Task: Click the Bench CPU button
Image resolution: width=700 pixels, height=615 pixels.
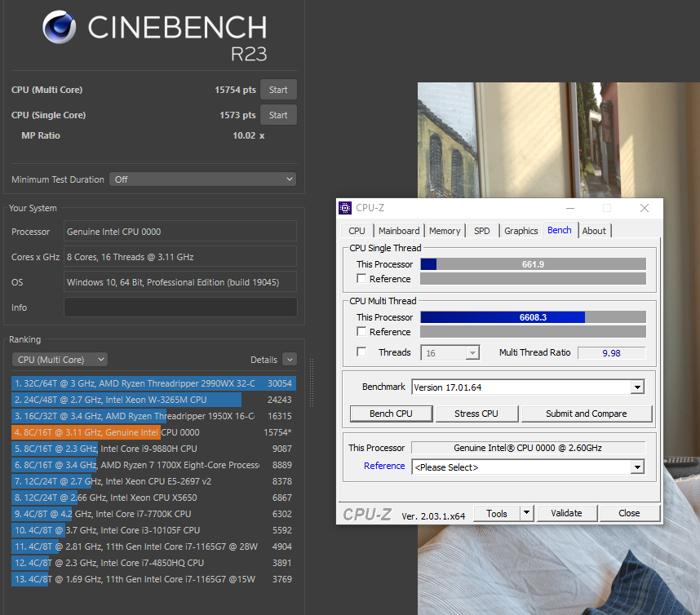Action: coord(391,414)
